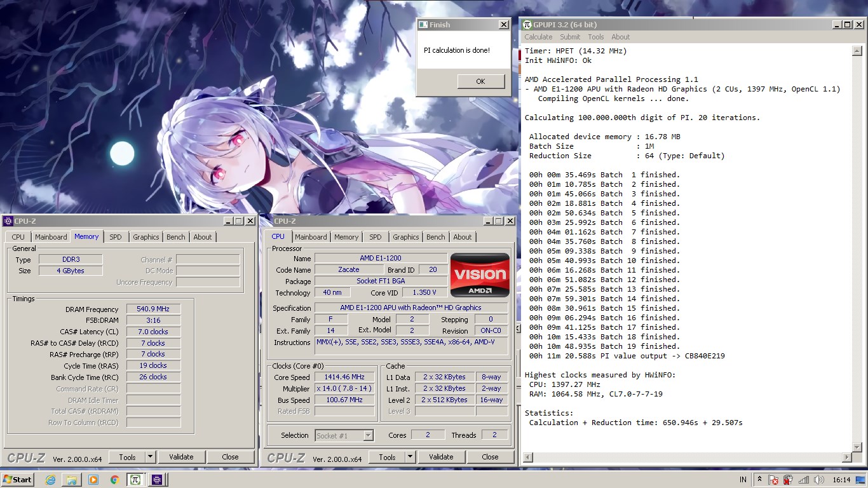
Task: Click Close button in left CPU-Z window
Action: click(230, 457)
